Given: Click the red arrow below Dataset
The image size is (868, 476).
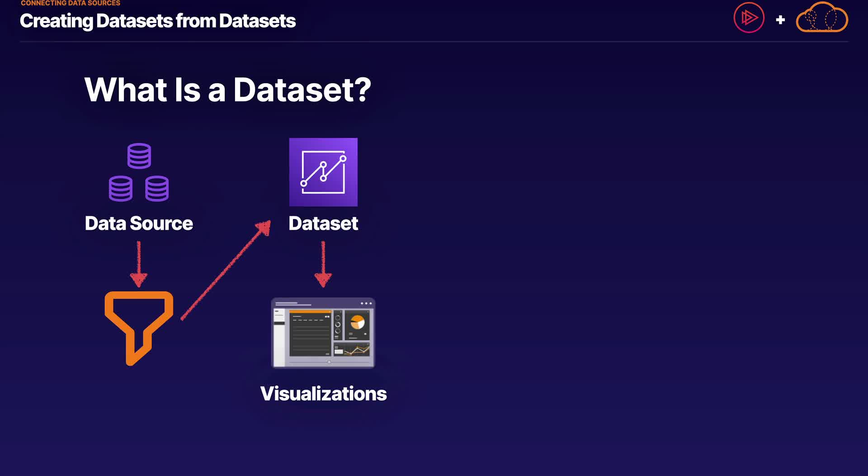Looking at the screenshot, I should [323, 264].
